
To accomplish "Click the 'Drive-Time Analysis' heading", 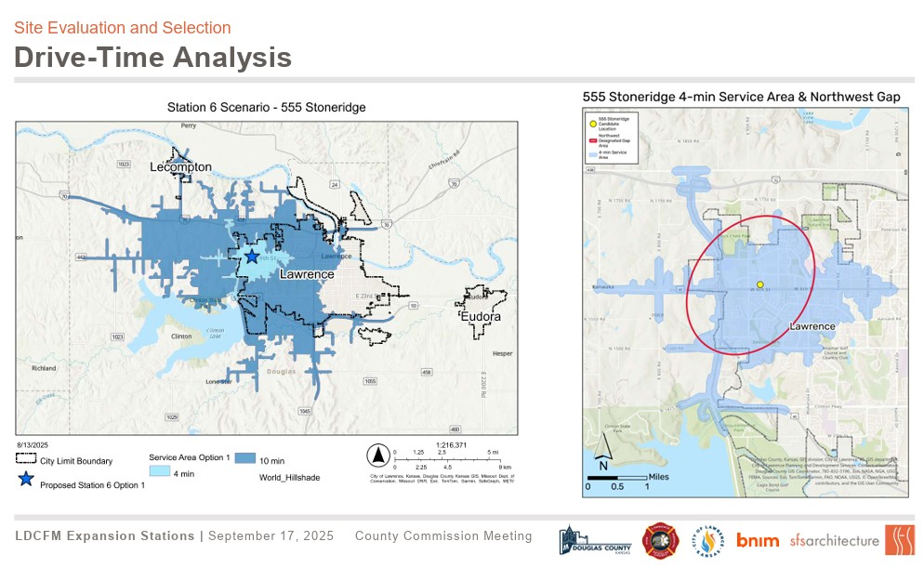I will [153, 57].
